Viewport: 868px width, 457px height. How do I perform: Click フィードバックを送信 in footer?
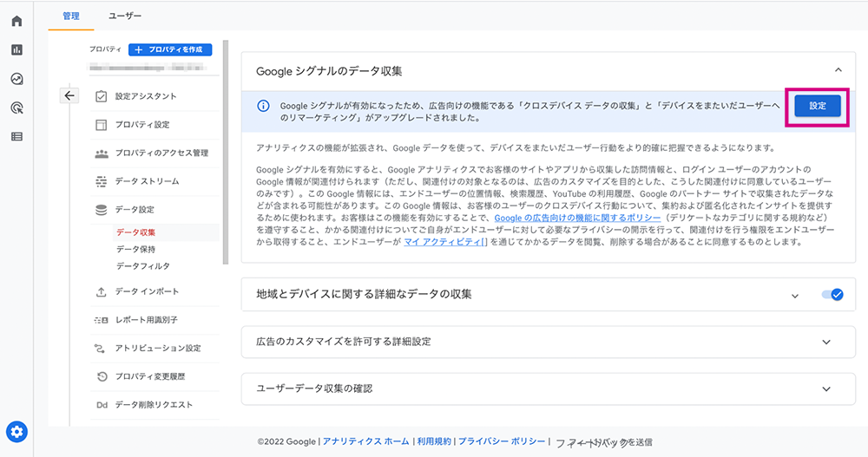pyautogui.click(x=604, y=442)
